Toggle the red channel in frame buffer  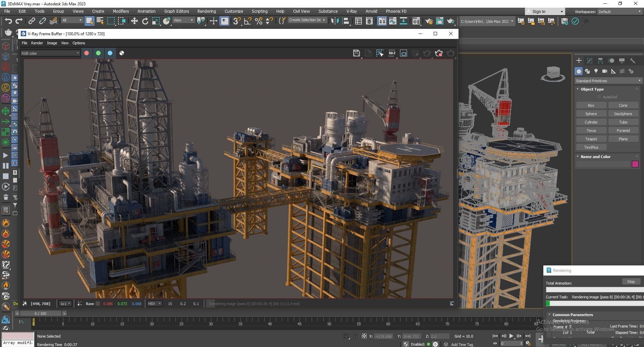87,53
